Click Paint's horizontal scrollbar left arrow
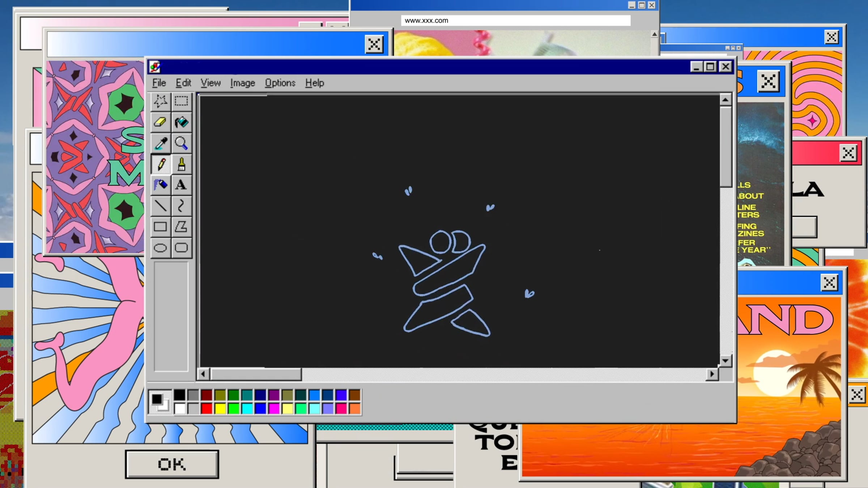868x488 pixels. pos(203,374)
